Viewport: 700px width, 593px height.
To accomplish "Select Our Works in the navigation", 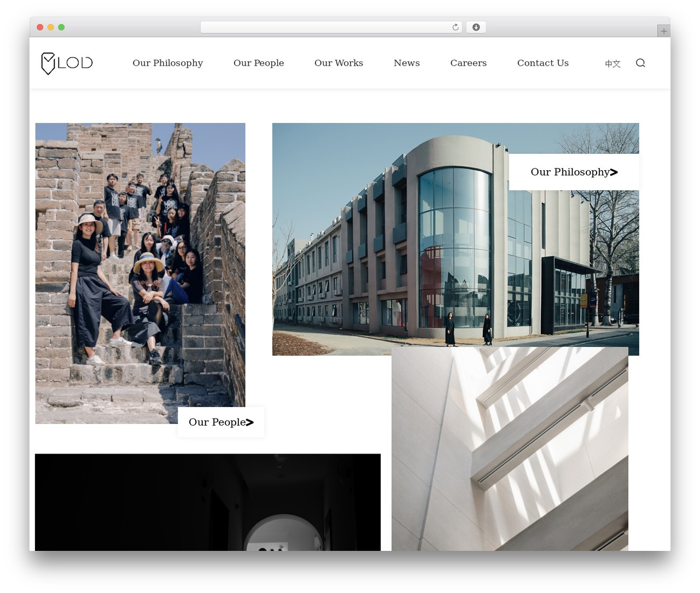I will (x=339, y=63).
